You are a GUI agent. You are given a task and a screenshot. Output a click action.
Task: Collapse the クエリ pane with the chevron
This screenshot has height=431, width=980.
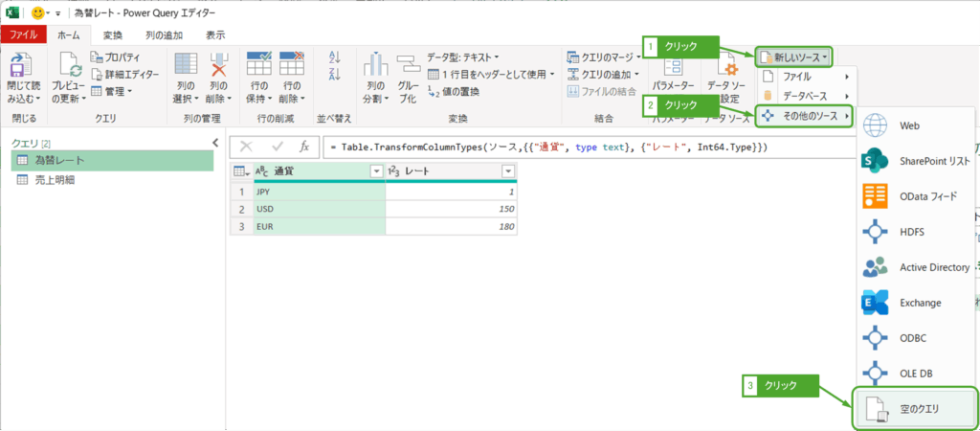(x=215, y=143)
